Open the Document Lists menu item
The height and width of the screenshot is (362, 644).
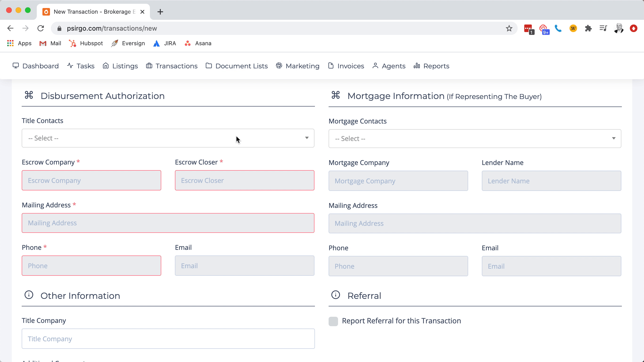tap(241, 66)
